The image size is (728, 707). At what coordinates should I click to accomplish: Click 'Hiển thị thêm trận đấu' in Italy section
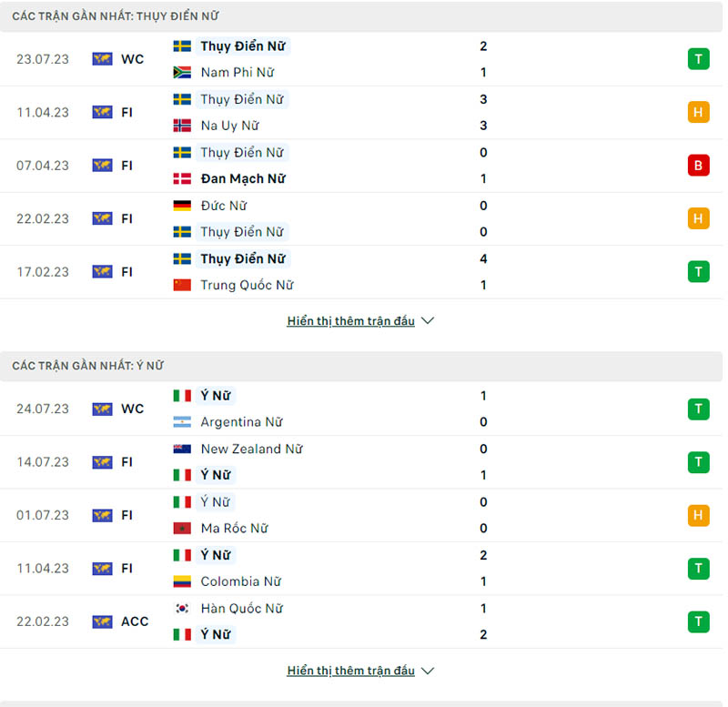[350, 671]
